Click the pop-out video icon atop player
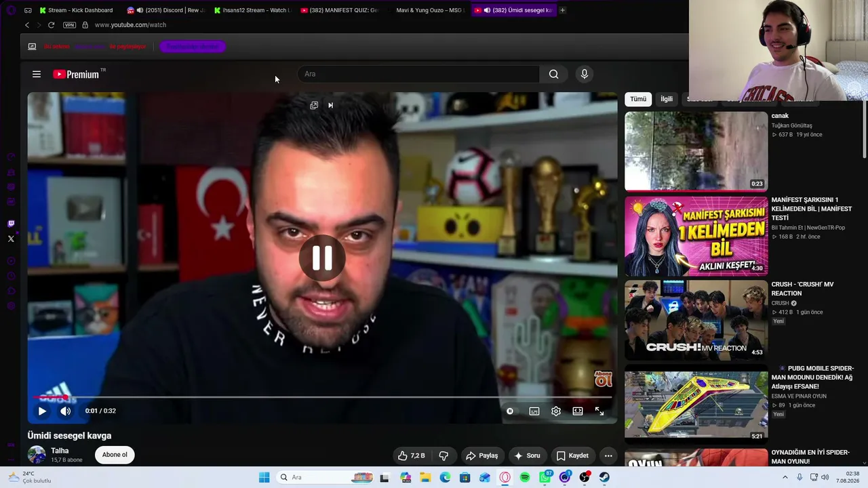This screenshot has height=488, width=868. click(314, 105)
